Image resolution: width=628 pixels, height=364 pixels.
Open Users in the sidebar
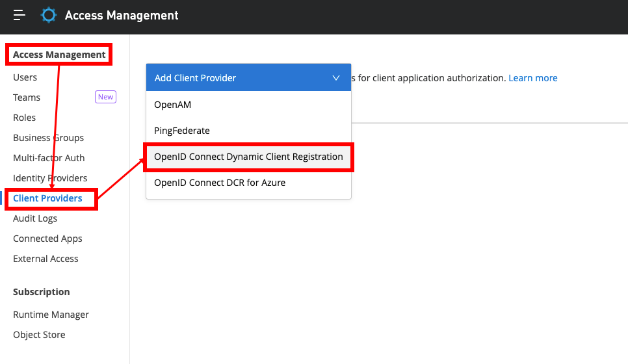pos(25,77)
